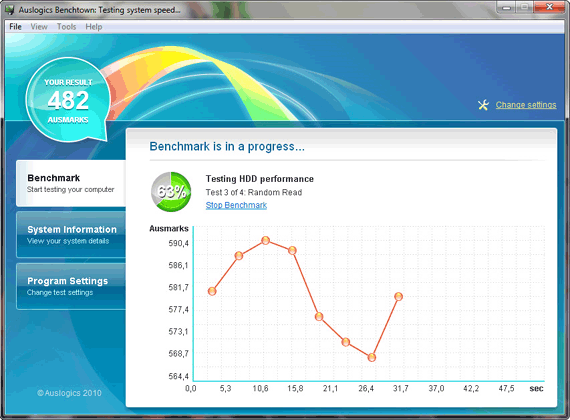Viewport: 570px width, 420px height.
Task: Open the System Information section
Action: 71,235
